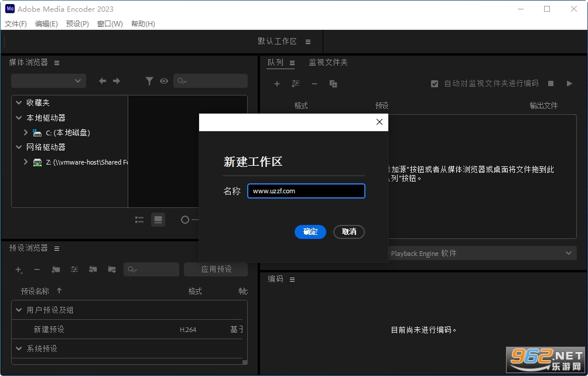Sort by the 预设名称 column header
Viewport: 588px width, 376px height.
(35, 291)
